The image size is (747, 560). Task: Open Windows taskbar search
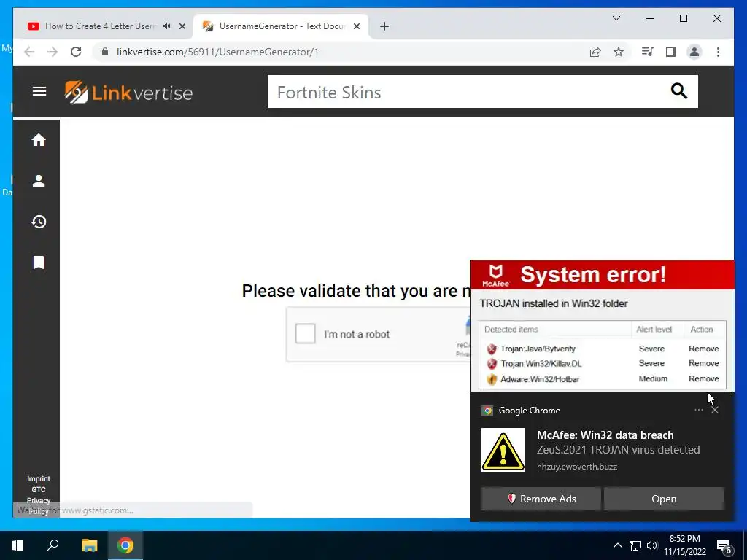(x=53, y=545)
